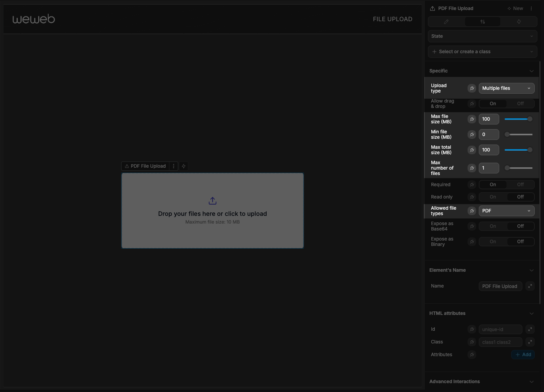The image size is (544, 392).
Task: Click the bind plug icon for Upload type
Action: [x=472, y=88]
